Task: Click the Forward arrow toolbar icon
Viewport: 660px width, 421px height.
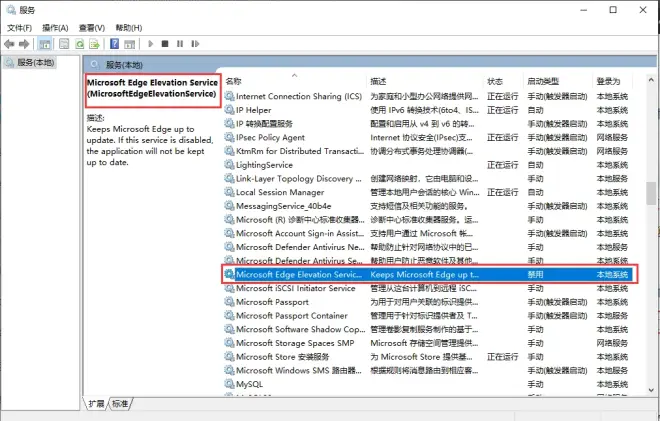Action: (24, 44)
